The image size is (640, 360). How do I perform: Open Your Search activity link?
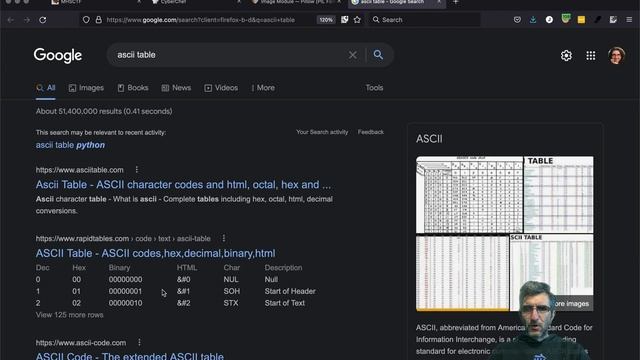point(322,132)
